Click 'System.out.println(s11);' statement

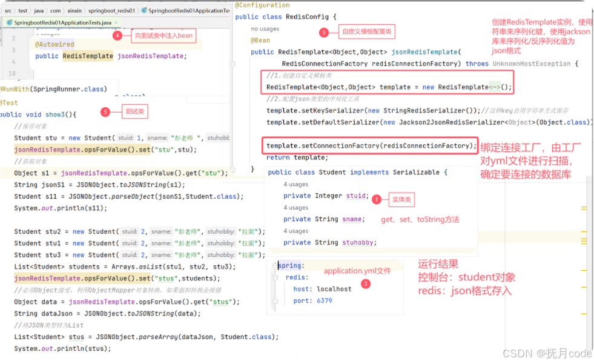point(61,208)
